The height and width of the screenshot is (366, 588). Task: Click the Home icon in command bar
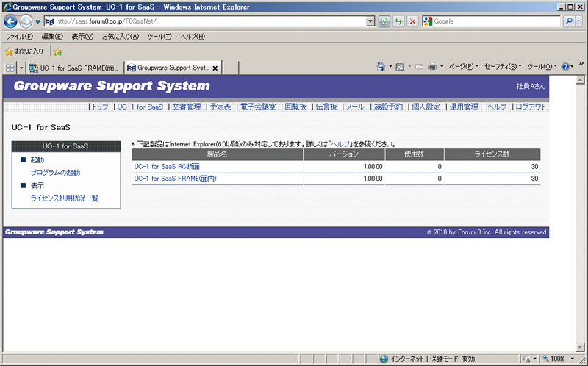[381, 67]
